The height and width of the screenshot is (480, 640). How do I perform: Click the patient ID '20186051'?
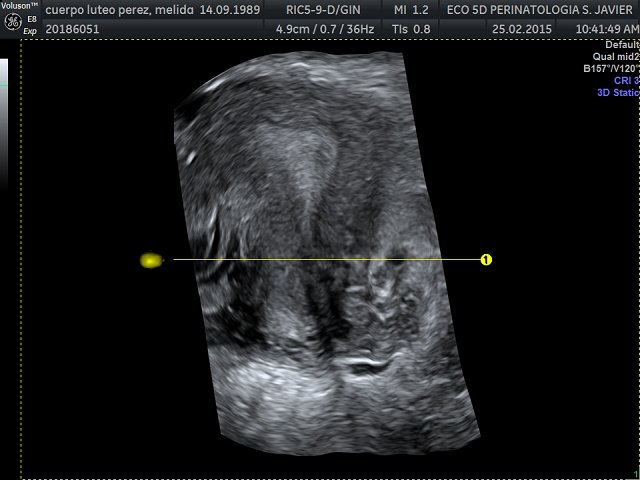point(72,29)
